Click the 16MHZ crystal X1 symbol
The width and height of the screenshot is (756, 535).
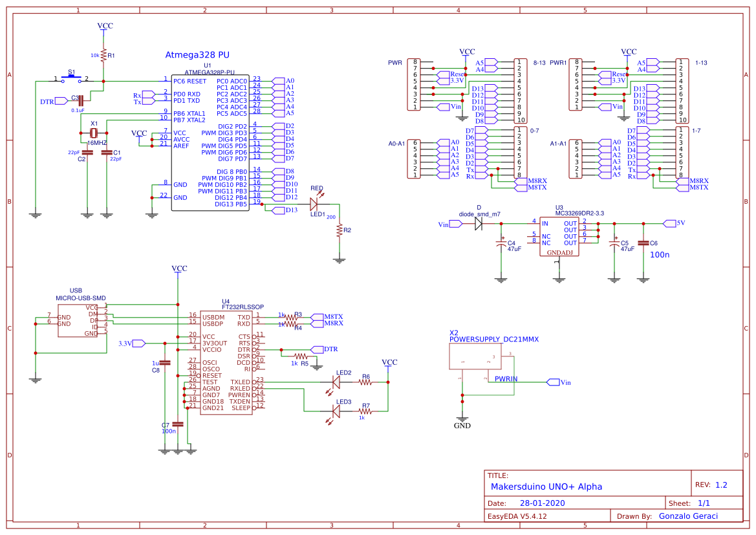pos(93,133)
